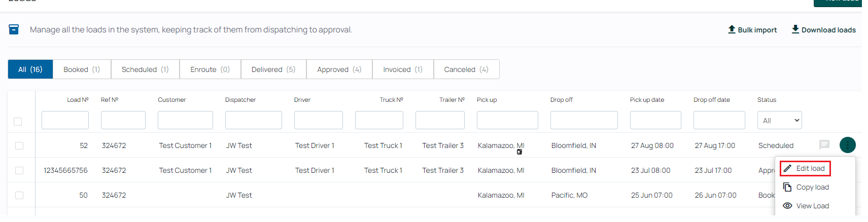Toggle the select-all checkbox in the table header
The height and width of the screenshot is (222, 868).
18,122
